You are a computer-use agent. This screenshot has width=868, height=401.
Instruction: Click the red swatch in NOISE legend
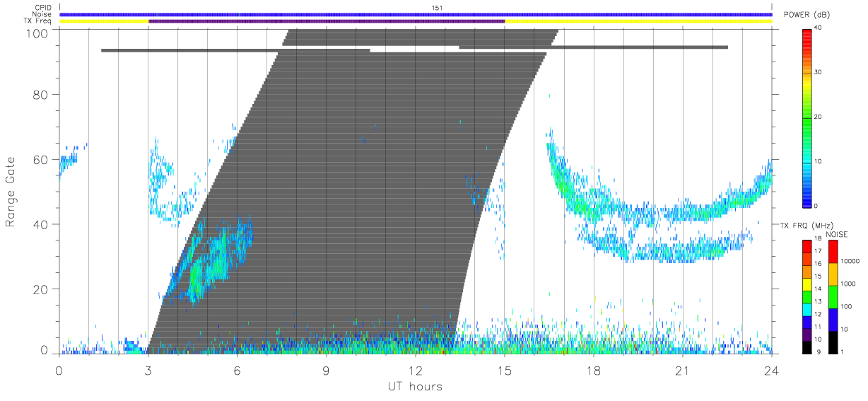[832, 252]
